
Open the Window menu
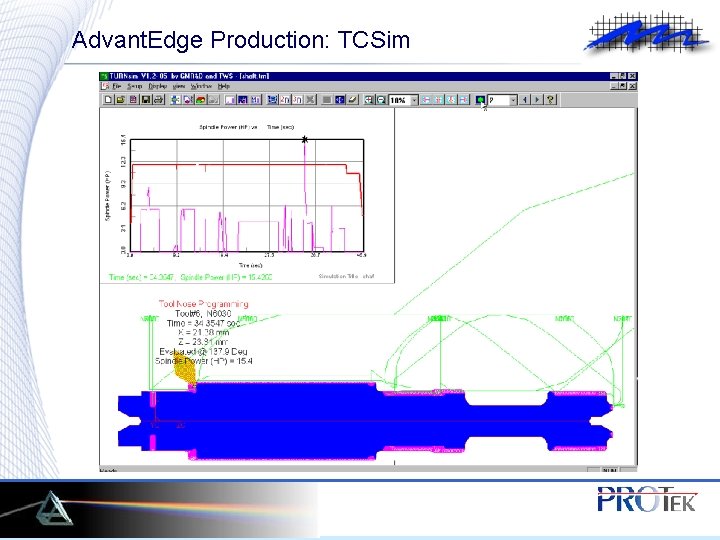click(x=201, y=86)
